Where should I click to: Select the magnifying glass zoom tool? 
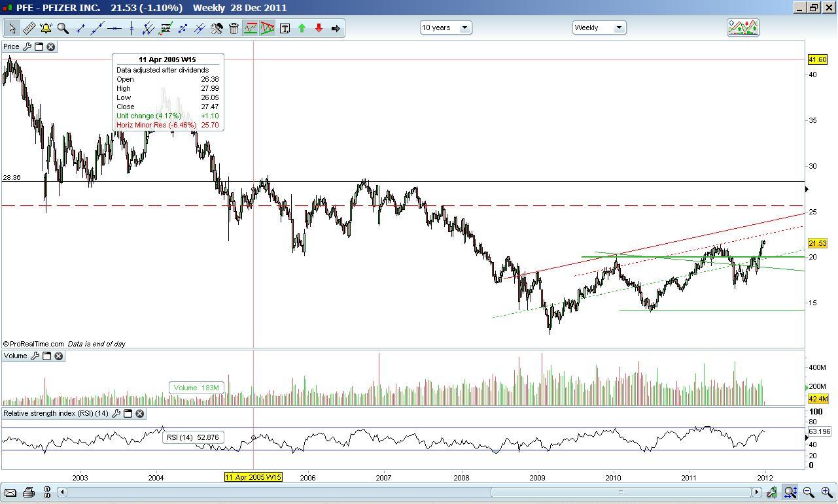(x=63, y=28)
